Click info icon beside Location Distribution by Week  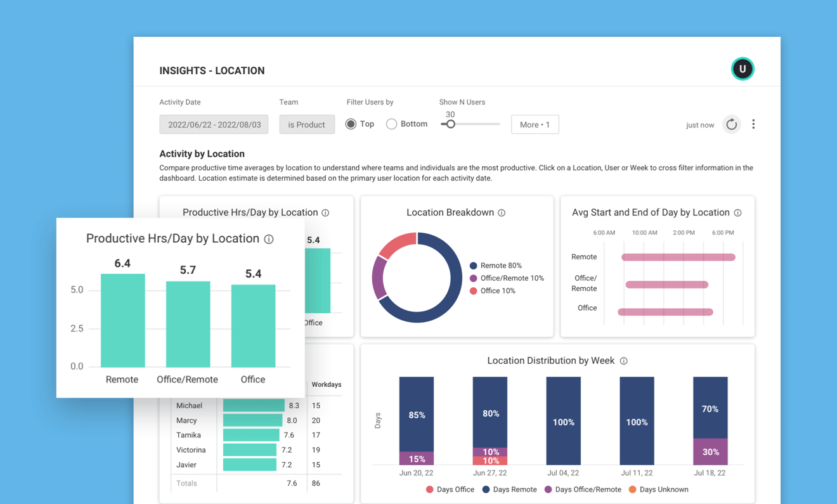[623, 361]
